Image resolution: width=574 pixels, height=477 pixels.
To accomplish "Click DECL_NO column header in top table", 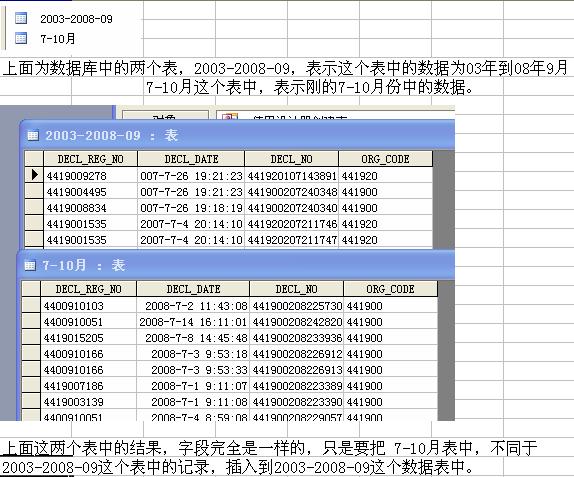I will [291, 159].
